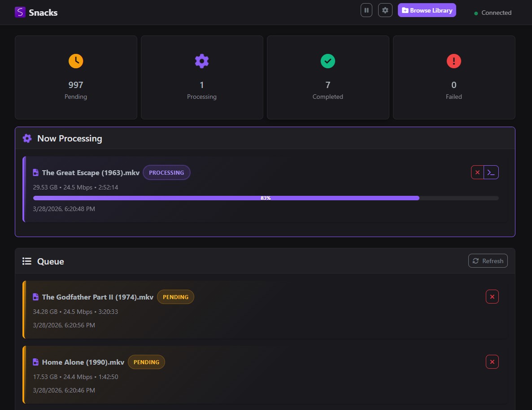Click the PROCESSING badge on The Great Escape

click(x=166, y=172)
